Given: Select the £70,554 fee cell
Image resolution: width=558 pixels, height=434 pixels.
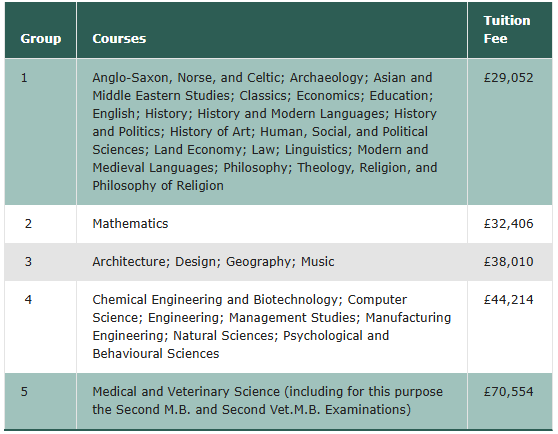Looking at the screenshot, I should pyautogui.click(x=510, y=401).
